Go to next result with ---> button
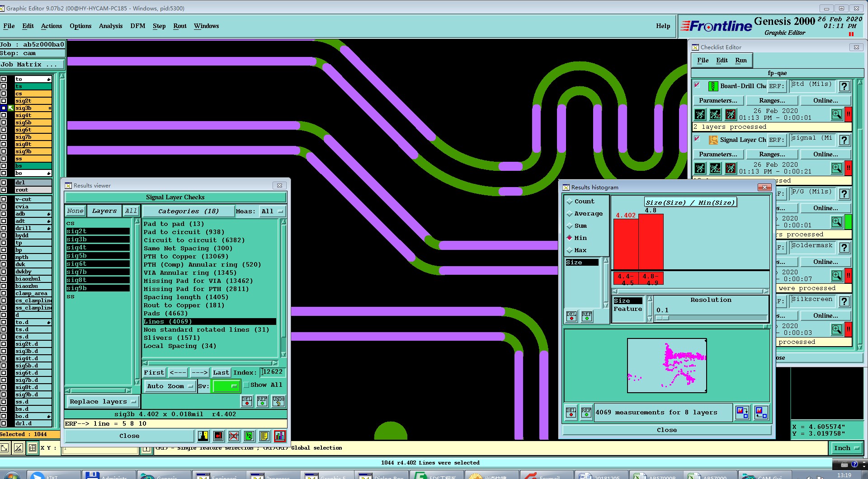Screen dimensions: 868x479 [199, 372]
